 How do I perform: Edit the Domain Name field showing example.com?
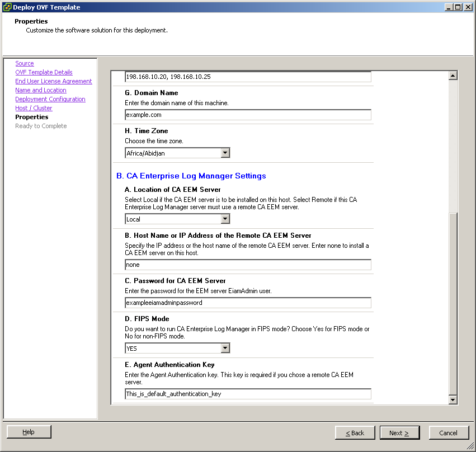(248, 115)
